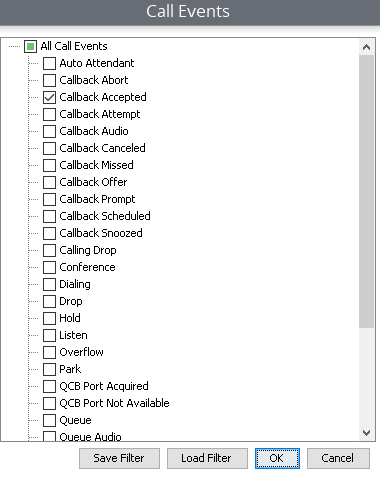Uncheck the Callback Accepted checkbox
Viewport: 381px width, 478px height.
pyautogui.click(x=49, y=97)
